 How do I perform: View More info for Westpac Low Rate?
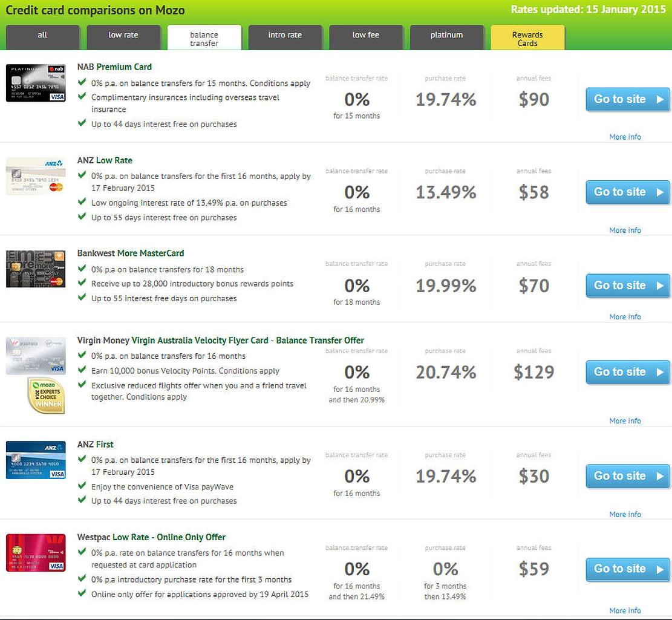coord(625,610)
